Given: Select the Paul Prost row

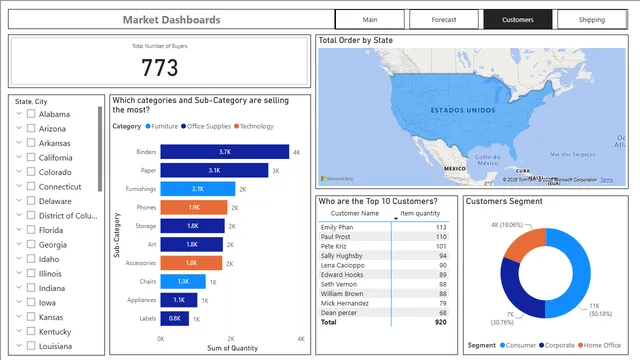Looking at the screenshot, I should click(x=384, y=236).
